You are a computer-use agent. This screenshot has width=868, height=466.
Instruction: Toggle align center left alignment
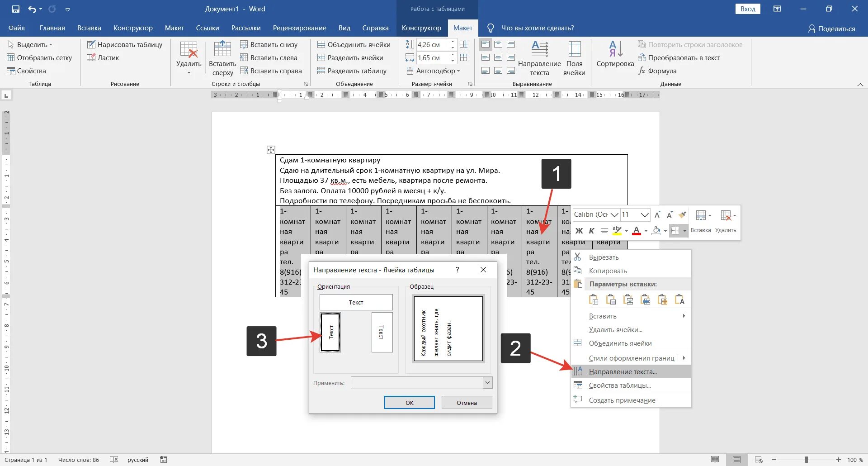485,57
